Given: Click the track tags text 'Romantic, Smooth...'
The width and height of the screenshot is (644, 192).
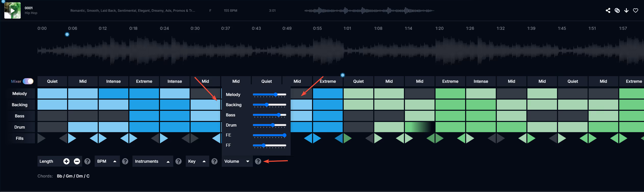Looking at the screenshot, I should click(x=133, y=10).
